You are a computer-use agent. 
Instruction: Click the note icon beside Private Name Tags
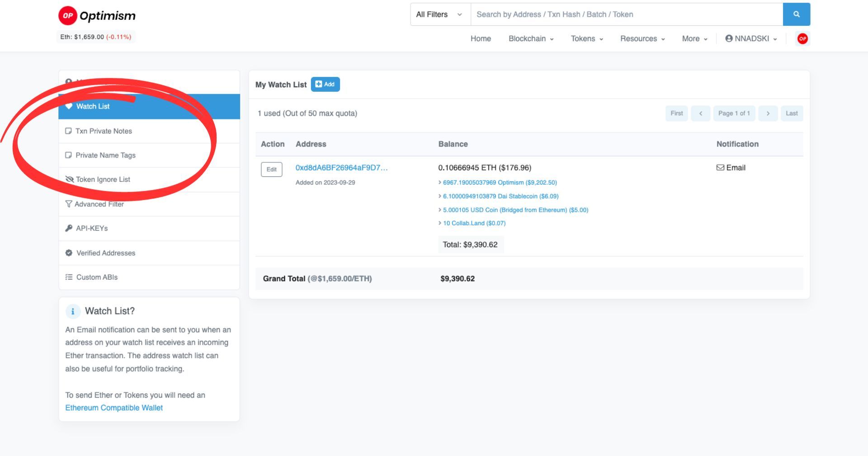69,155
